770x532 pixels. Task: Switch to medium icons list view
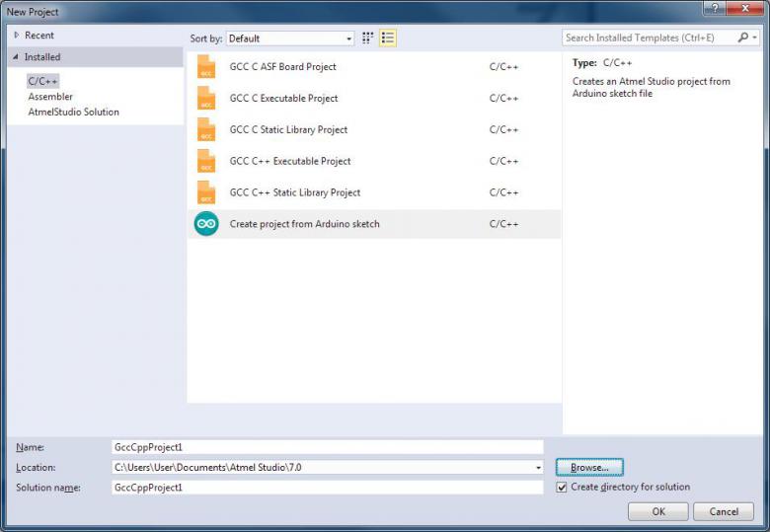[387, 38]
